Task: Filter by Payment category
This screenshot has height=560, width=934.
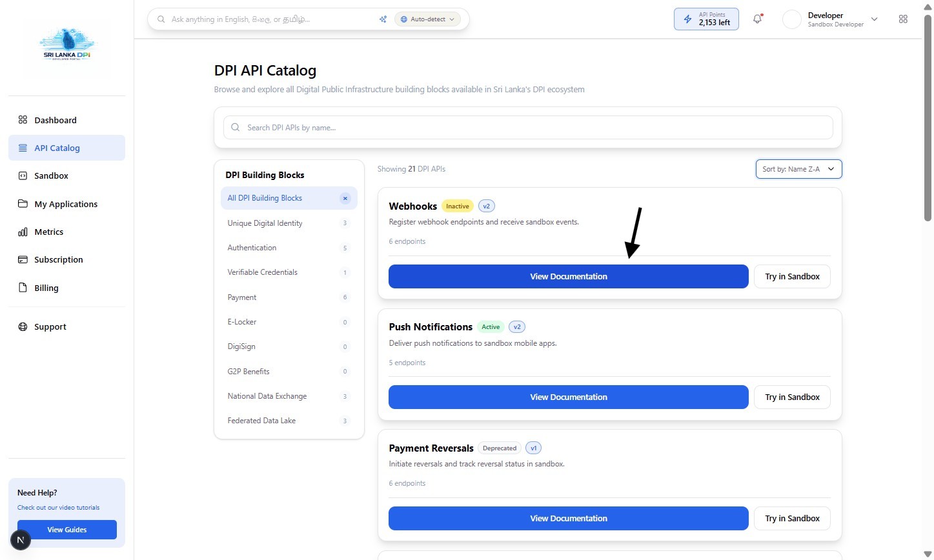Action: pos(289,297)
